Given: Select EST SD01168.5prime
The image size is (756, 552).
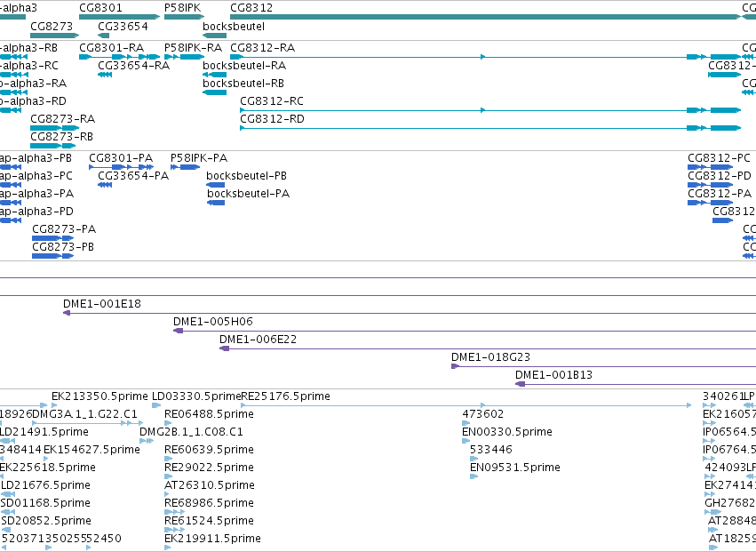Looking at the screenshot, I should tap(45, 504).
